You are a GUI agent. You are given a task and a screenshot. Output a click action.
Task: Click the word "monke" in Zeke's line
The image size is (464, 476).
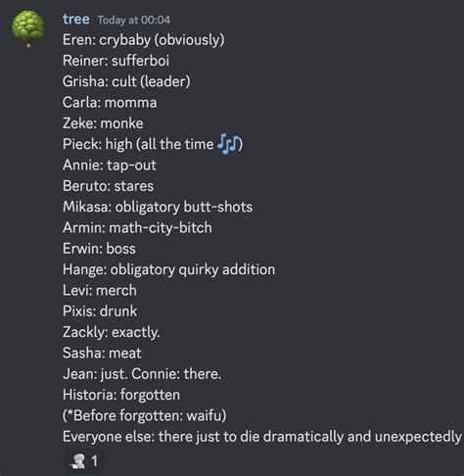point(121,123)
